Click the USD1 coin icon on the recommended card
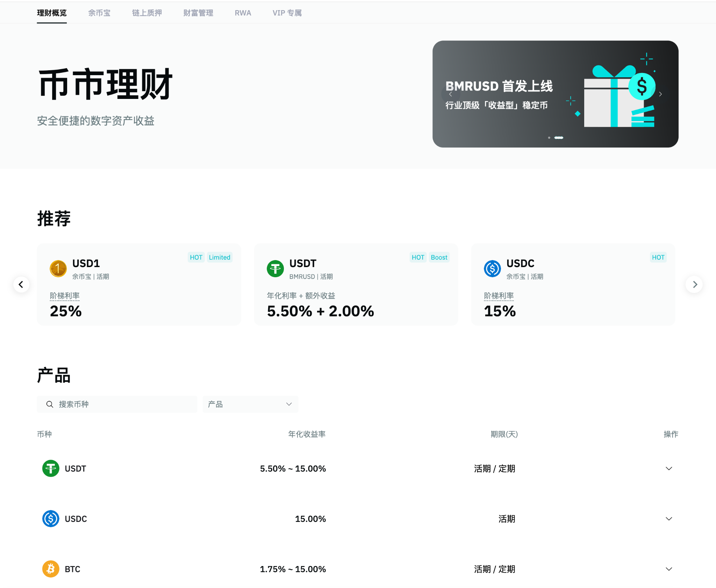The width and height of the screenshot is (716, 588). pyautogui.click(x=58, y=268)
